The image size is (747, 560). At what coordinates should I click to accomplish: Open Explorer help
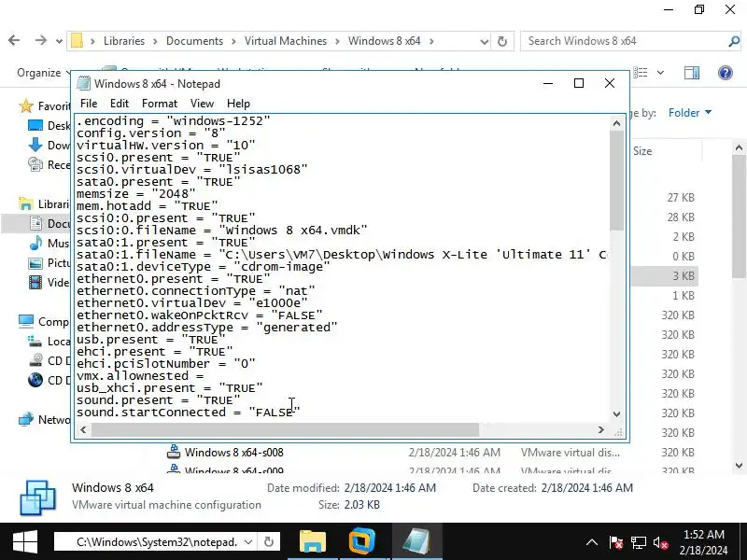pos(726,73)
